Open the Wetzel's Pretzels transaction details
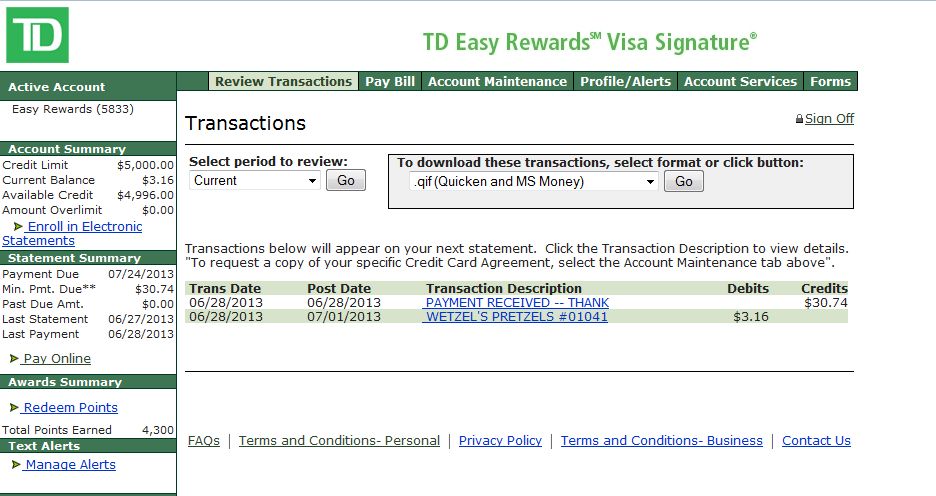 click(x=517, y=317)
